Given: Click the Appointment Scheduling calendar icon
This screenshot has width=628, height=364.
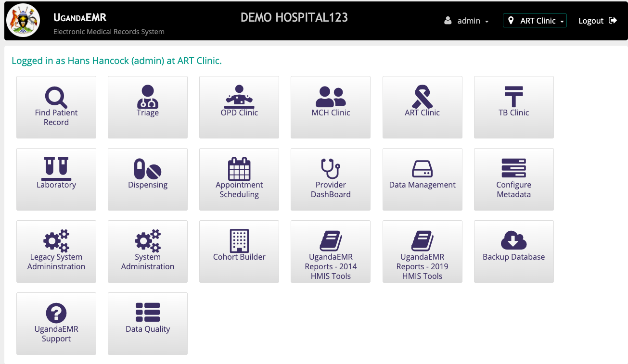Looking at the screenshot, I should click(x=239, y=168).
